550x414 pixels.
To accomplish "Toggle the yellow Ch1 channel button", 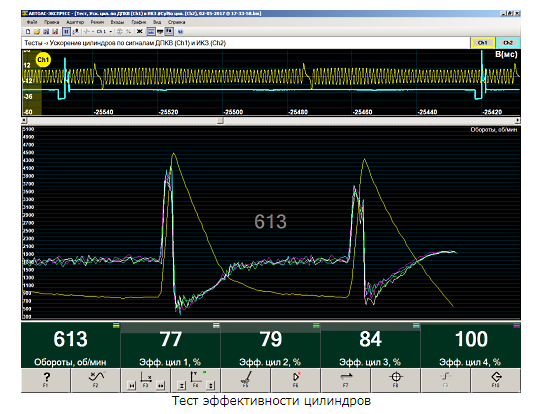I will [483, 43].
